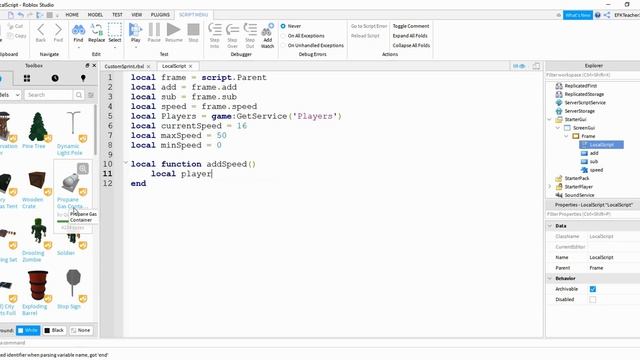Click the Explorer filter workspace field

click(x=593, y=75)
